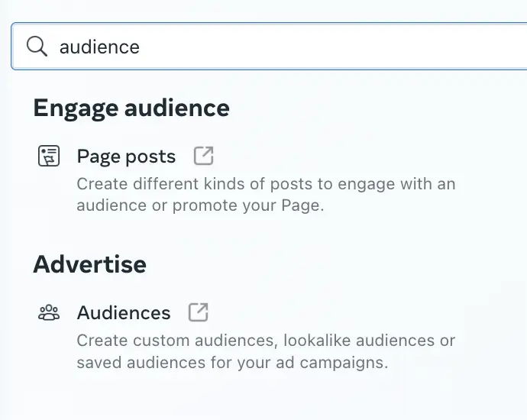Click the magnifying glass search icon

[x=37, y=47]
